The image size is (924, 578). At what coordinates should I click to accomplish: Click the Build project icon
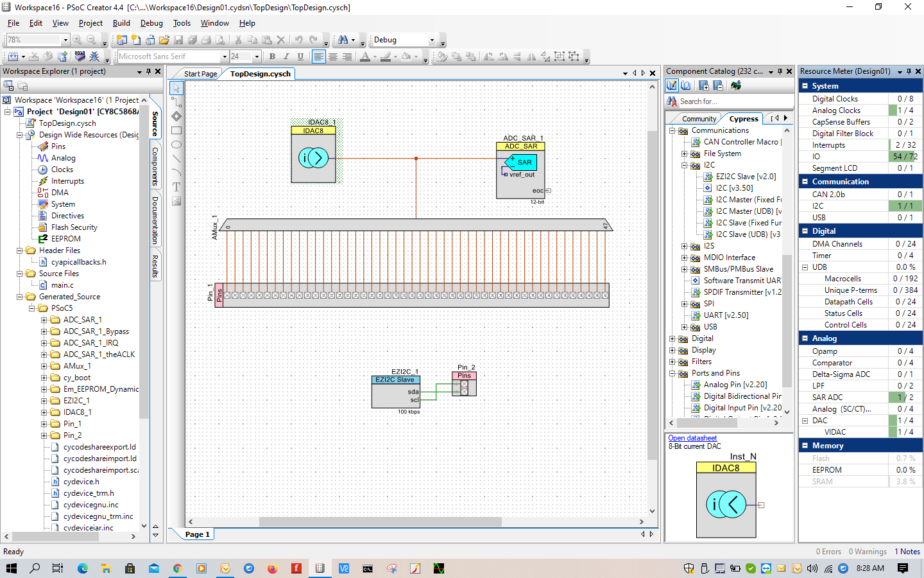point(12,57)
